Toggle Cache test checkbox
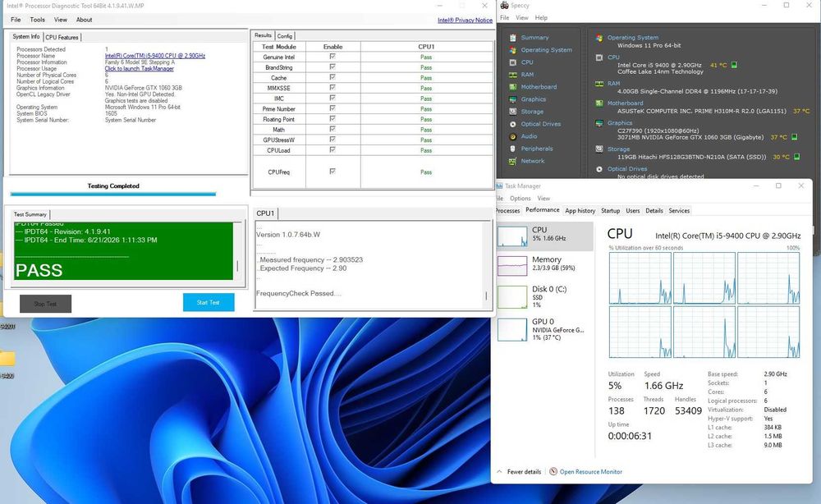821x504 pixels. (x=333, y=77)
